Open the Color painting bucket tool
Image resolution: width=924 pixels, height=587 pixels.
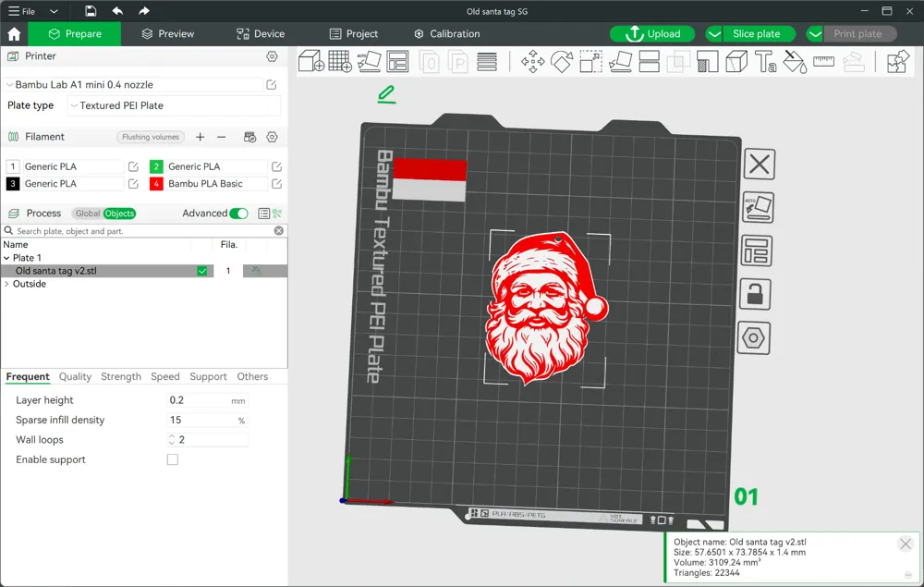tap(795, 61)
